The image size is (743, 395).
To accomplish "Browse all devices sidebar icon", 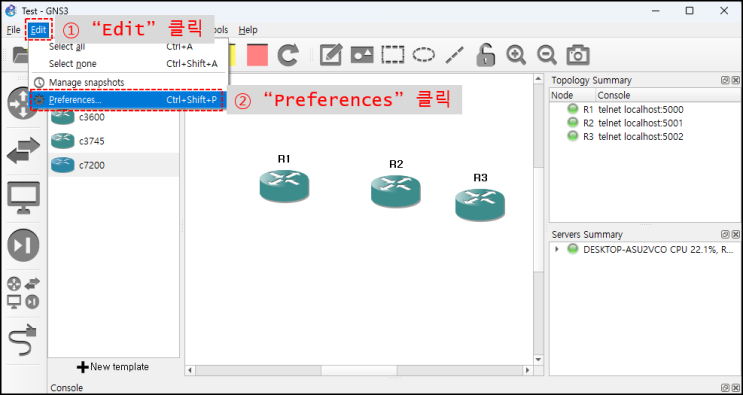I will (23, 293).
